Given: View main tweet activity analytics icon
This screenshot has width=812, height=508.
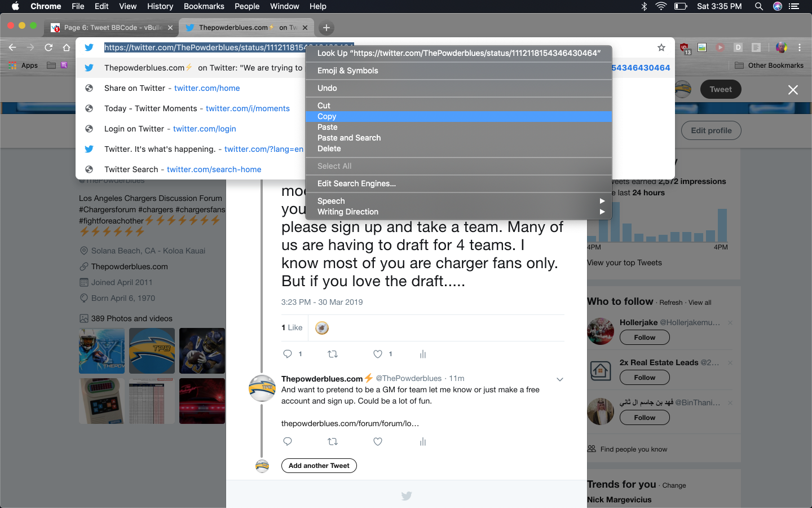Looking at the screenshot, I should point(423,354).
